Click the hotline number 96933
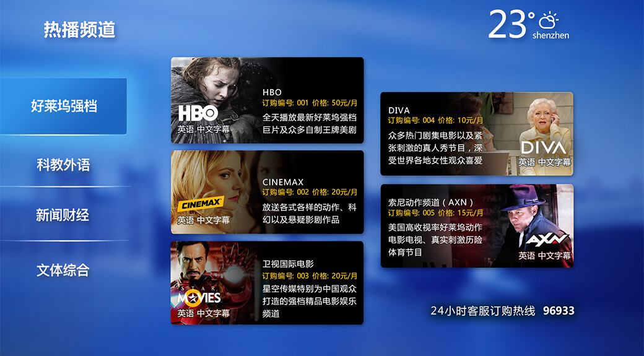 click(559, 311)
